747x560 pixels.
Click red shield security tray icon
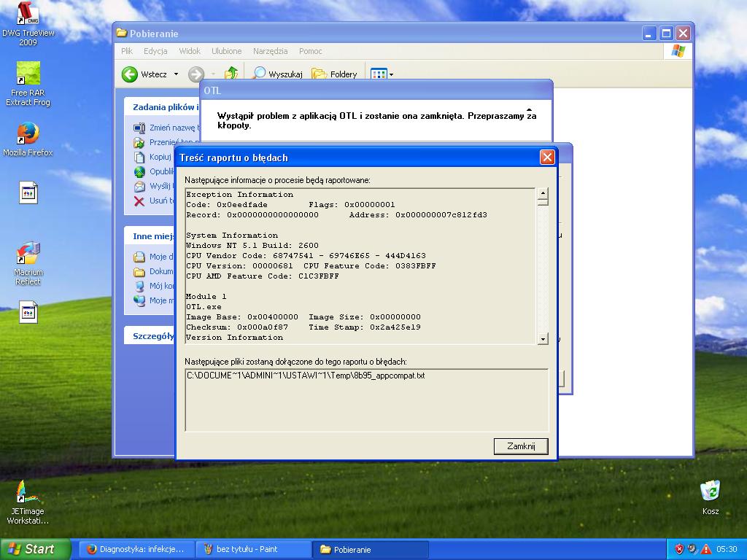coord(679,549)
